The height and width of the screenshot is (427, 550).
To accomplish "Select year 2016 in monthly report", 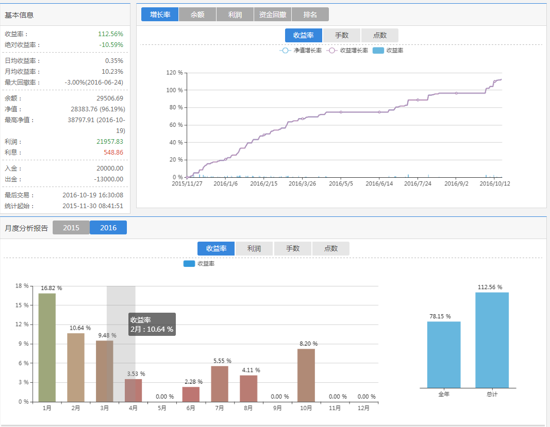I will 108,228.
